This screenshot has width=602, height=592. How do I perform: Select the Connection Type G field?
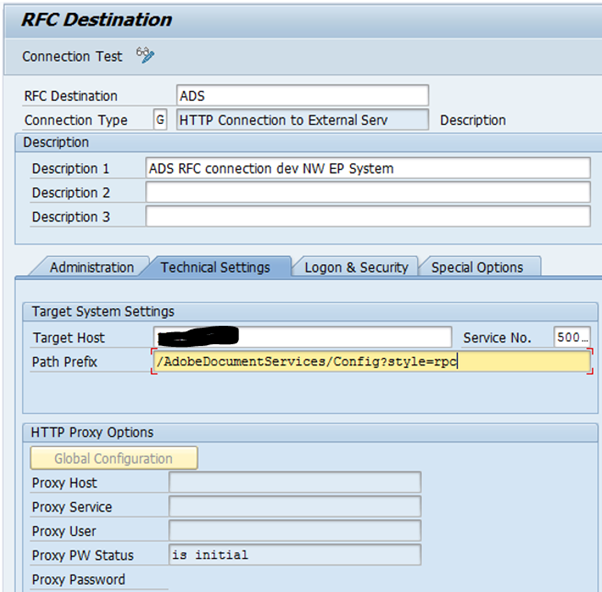pyautogui.click(x=160, y=120)
